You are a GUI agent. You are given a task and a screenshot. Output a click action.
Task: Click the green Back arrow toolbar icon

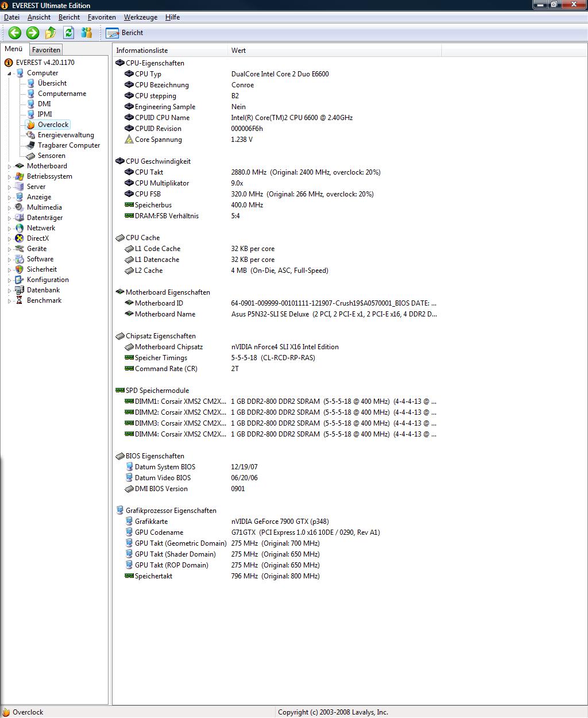(15, 33)
